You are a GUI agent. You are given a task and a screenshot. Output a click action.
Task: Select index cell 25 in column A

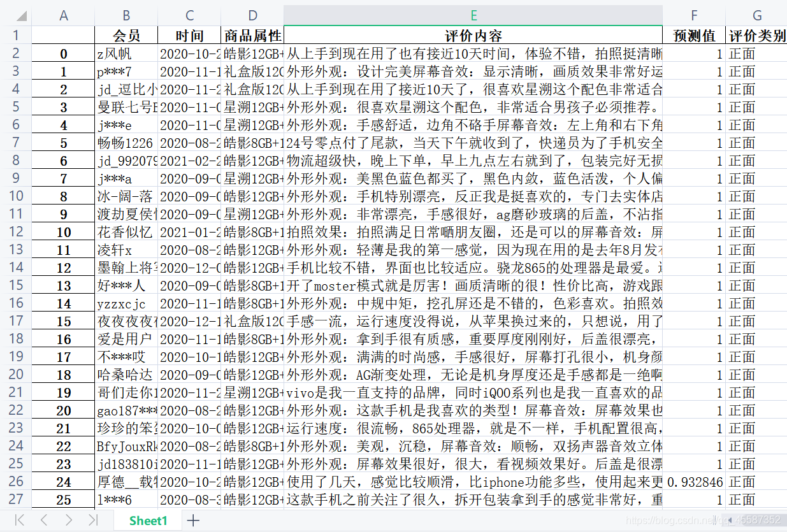tap(63, 500)
